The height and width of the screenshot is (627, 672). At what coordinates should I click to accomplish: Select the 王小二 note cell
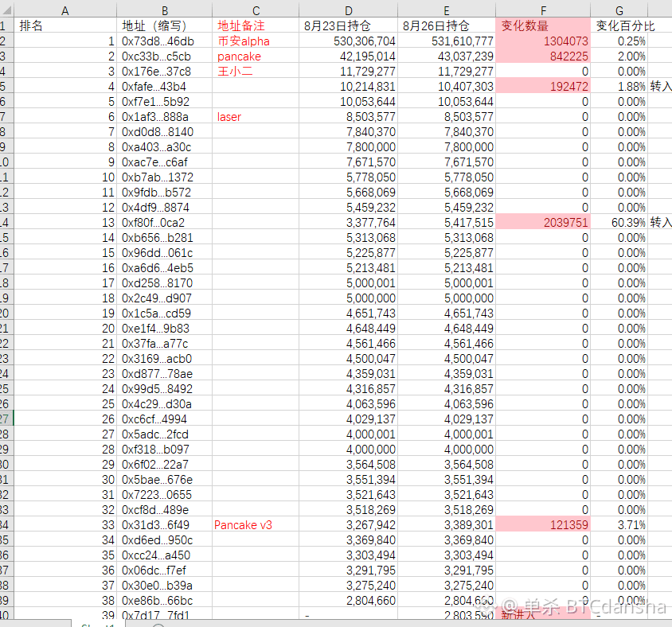point(256,71)
